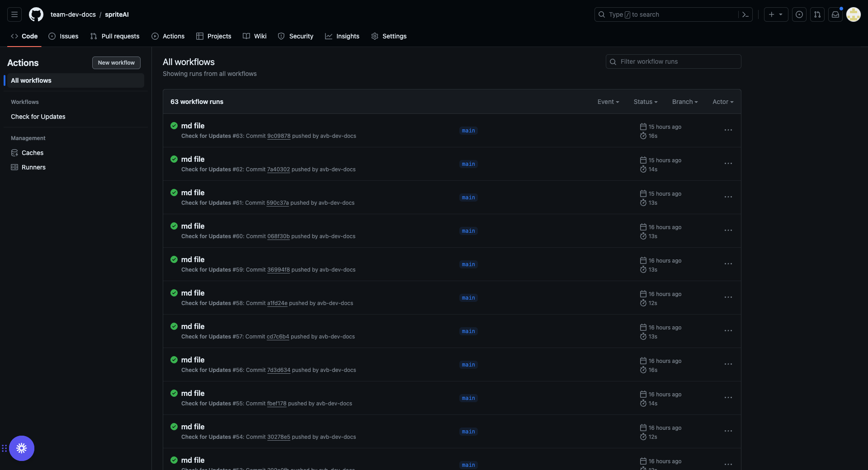Screen dimensions: 868x470
Task: Click the purple floating assistant icon
Action: (22, 448)
